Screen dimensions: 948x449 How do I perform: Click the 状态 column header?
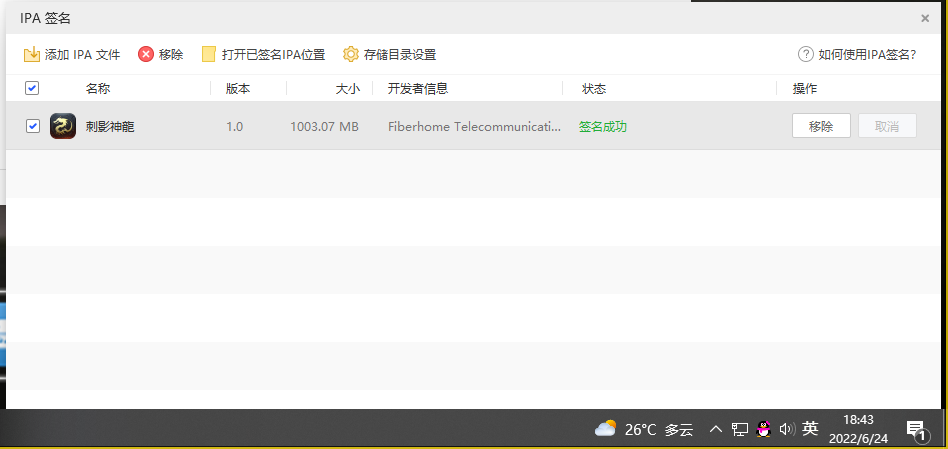tap(594, 89)
